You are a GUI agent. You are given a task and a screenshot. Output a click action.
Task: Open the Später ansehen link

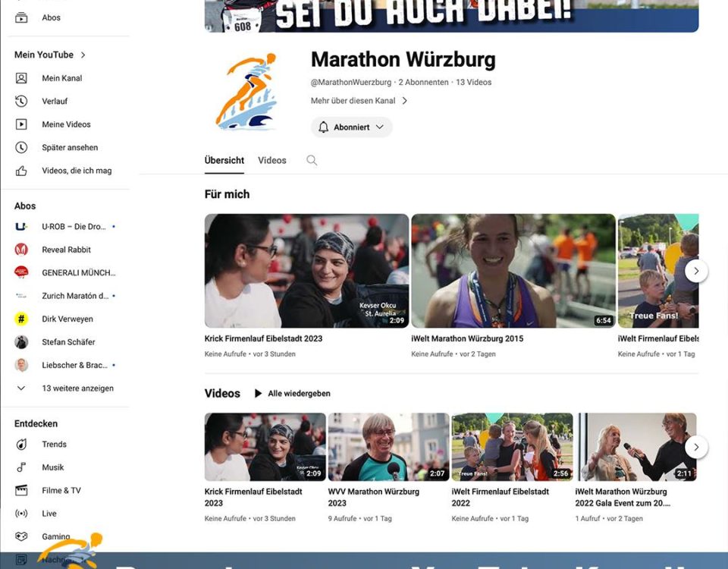tap(70, 148)
